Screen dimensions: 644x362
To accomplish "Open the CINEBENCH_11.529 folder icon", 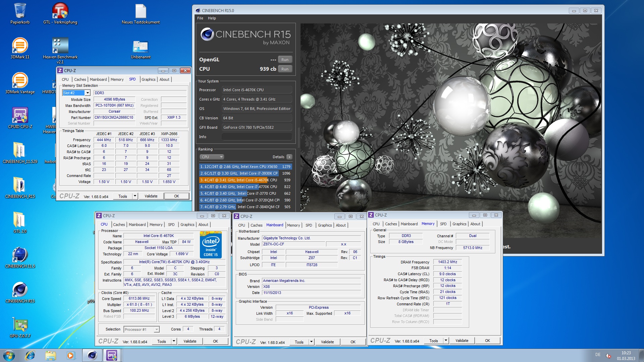I will tap(20, 153).
